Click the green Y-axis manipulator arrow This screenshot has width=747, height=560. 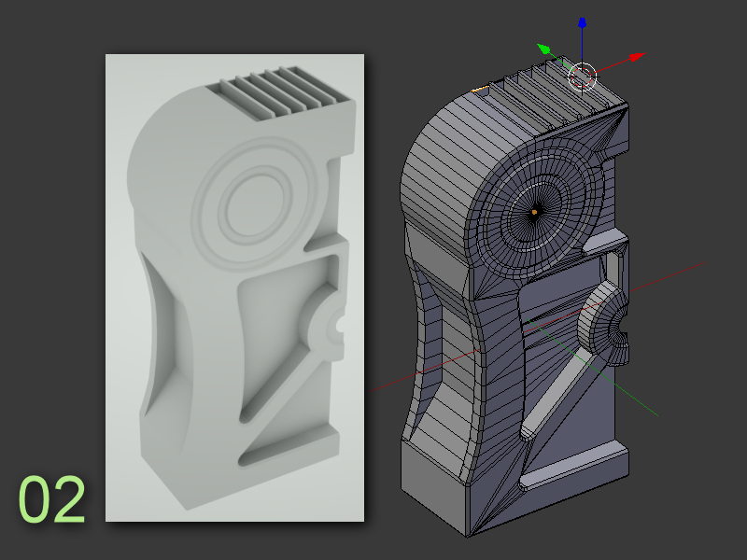click(x=544, y=49)
